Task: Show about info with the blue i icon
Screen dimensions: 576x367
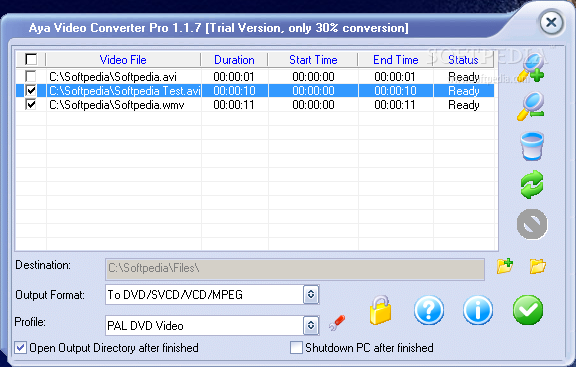Action: tap(478, 310)
